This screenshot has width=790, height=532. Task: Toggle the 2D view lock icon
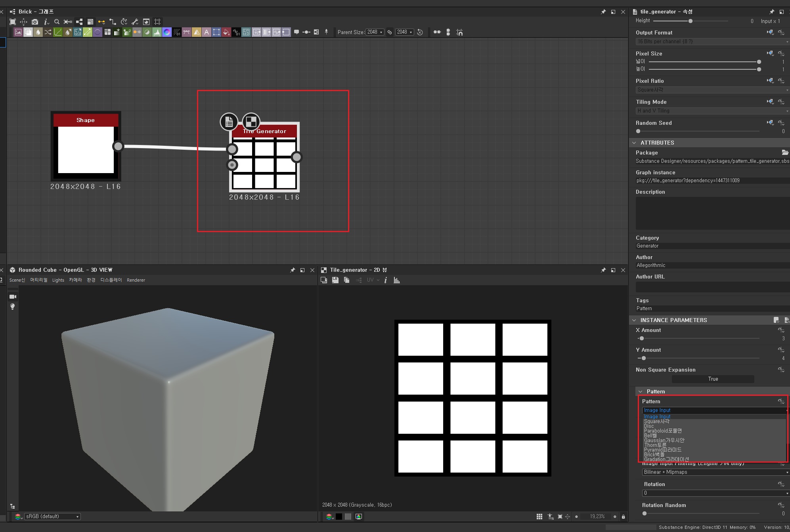click(623, 517)
